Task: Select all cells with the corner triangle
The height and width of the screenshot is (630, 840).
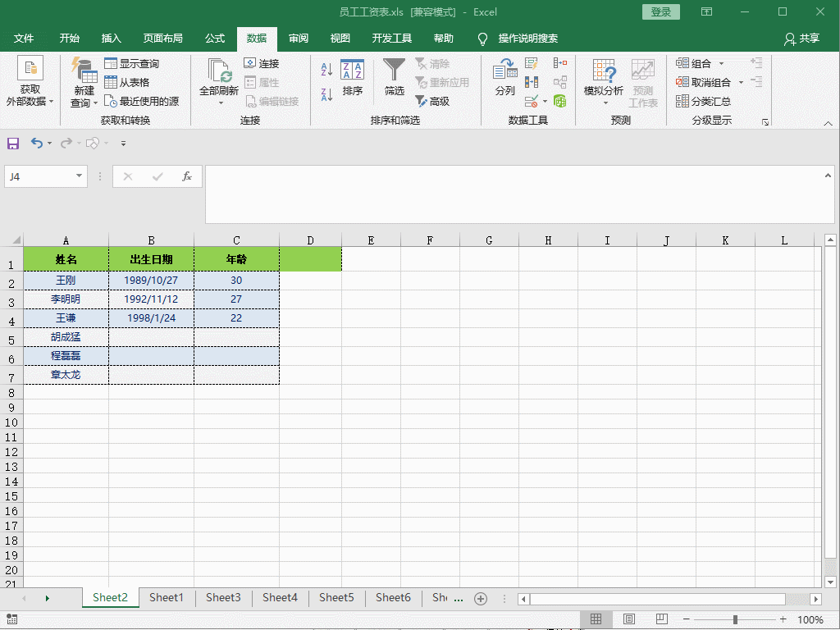Action: pyautogui.click(x=16, y=240)
